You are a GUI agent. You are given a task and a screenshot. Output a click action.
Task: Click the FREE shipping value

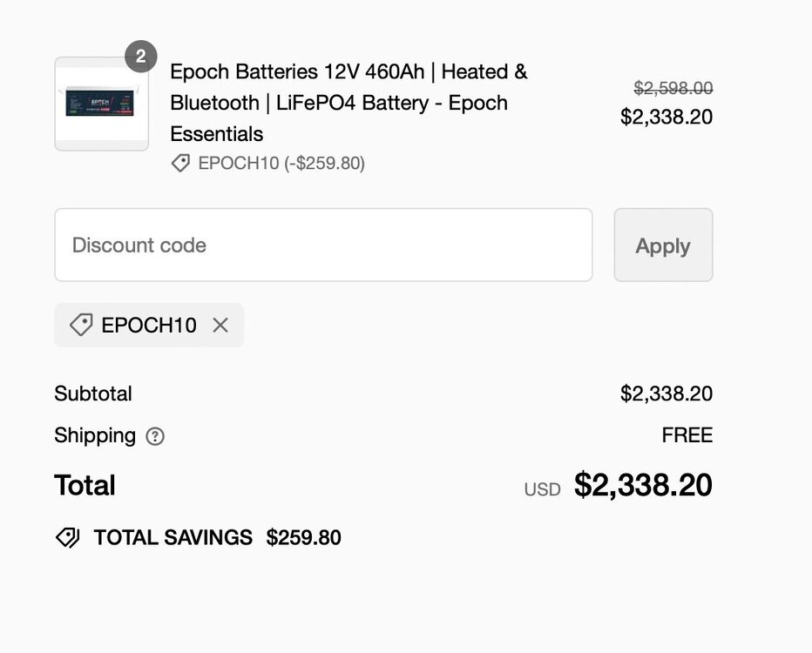(x=687, y=435)
